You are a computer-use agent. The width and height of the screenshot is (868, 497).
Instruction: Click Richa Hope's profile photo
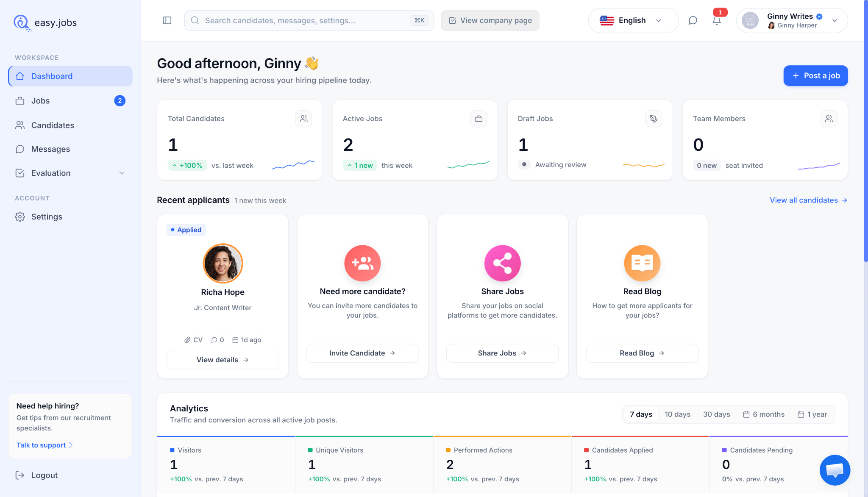[223, 263]
